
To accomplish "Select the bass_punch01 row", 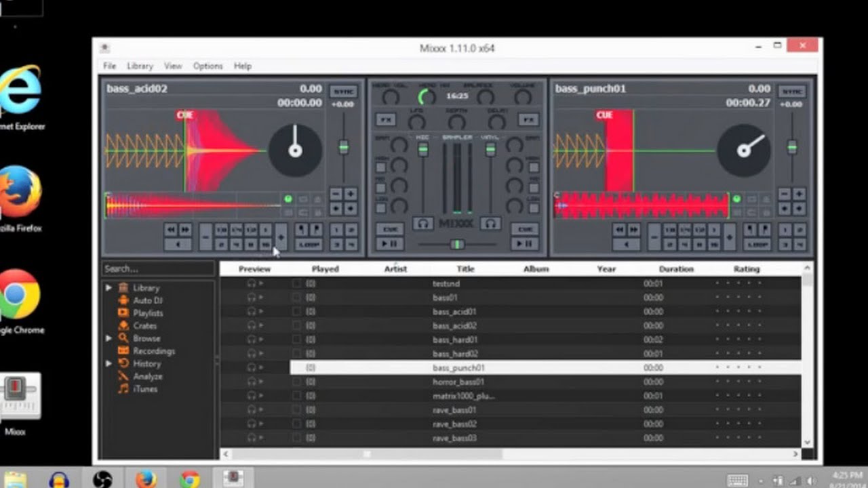I will pyautogui.click(x=546, y=367).
